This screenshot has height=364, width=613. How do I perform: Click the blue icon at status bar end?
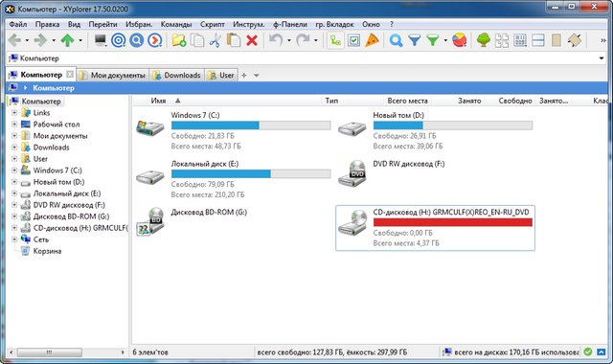[x=602, y=352]
